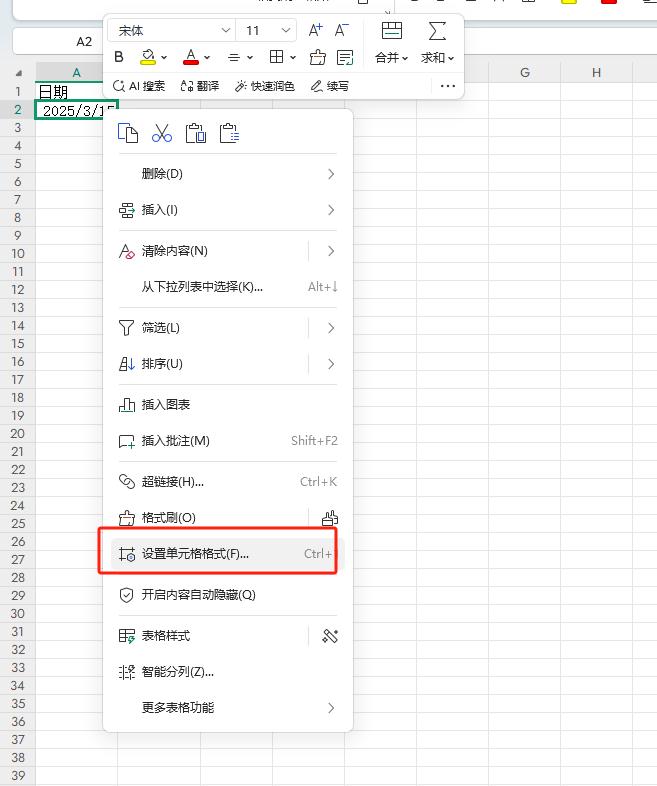Choose 开启内容自动隐藏(Q) entry
Viewport: 657px width, 786px height.
point(228,595)
